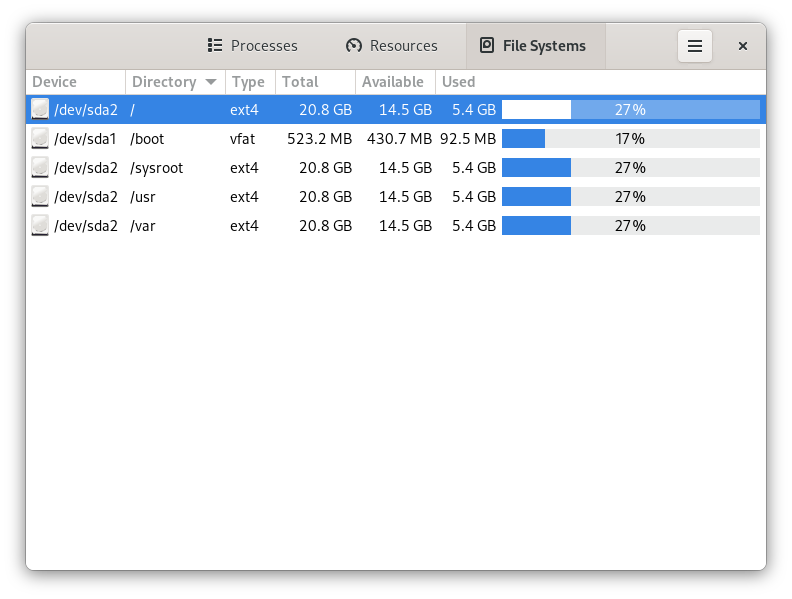The width and height of the screenshot is (792, 599).
Task: Click the drive icon beside /sysroot entry
Action: (40, 167)
